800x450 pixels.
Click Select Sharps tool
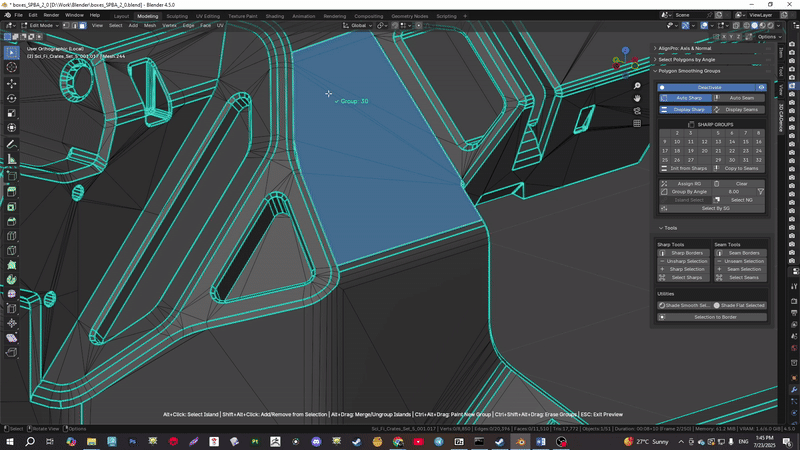coord(683,278)
